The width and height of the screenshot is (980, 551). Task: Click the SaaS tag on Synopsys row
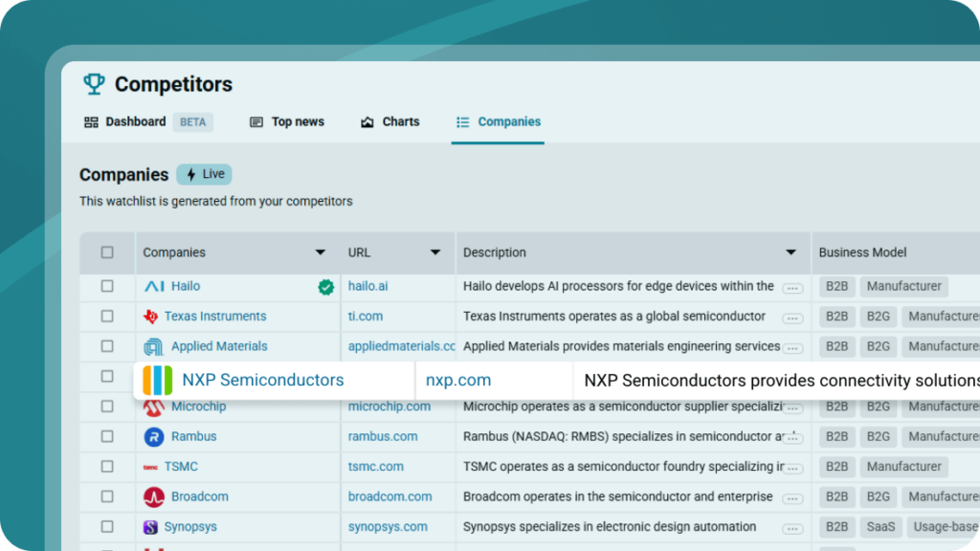coord(881,527)
